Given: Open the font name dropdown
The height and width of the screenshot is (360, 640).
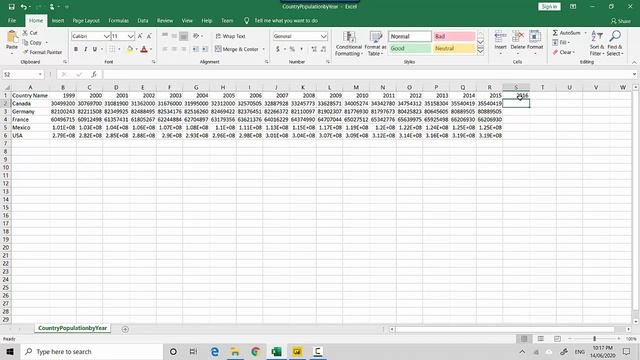Looking at the screenshot, I should pos(107,36).
